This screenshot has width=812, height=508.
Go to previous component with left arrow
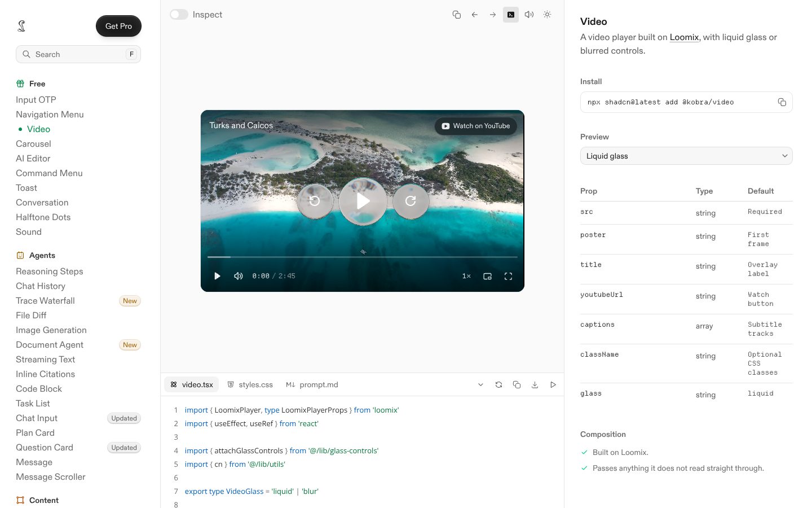click(x=475, y=15)
